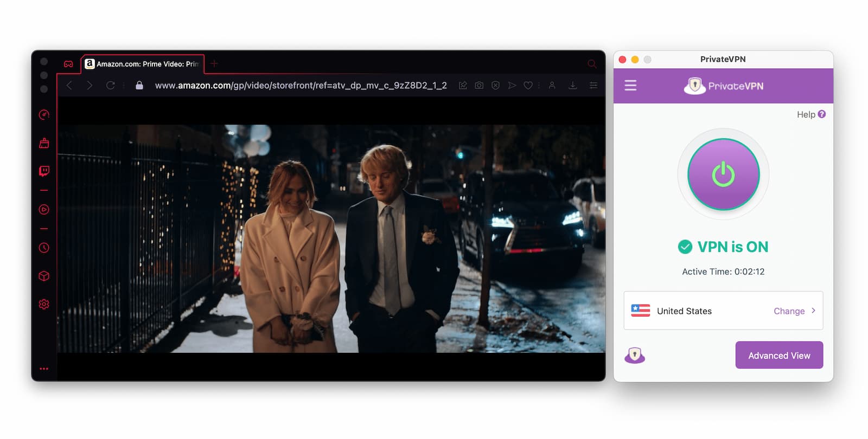
Task: Toggle the VPN power button off
Action: pos(724,175)
